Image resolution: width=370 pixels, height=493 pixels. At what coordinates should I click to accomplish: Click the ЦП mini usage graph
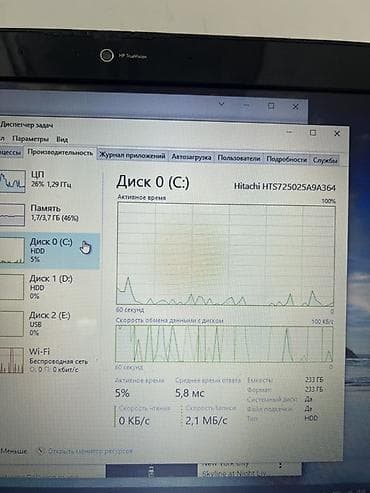[12, 181]
